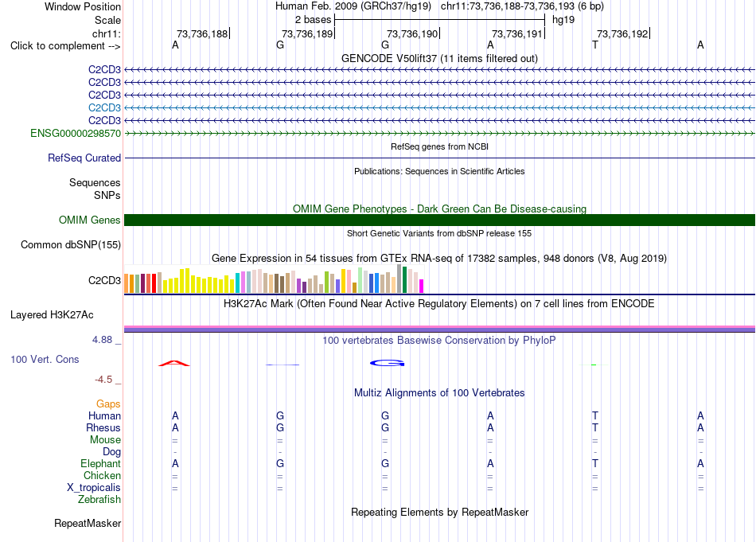Click the dark green bar in GTEx chart
756x542 pixels.
(x=404, y=279)
